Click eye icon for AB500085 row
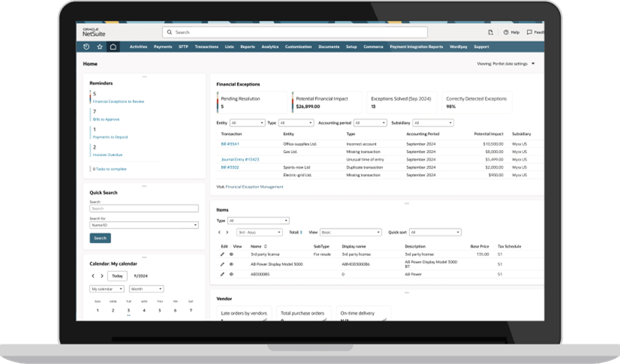 [231, 274]
